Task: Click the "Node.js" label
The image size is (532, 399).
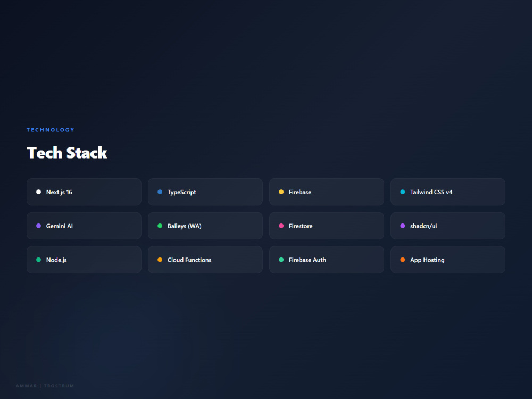Action: 56,260
